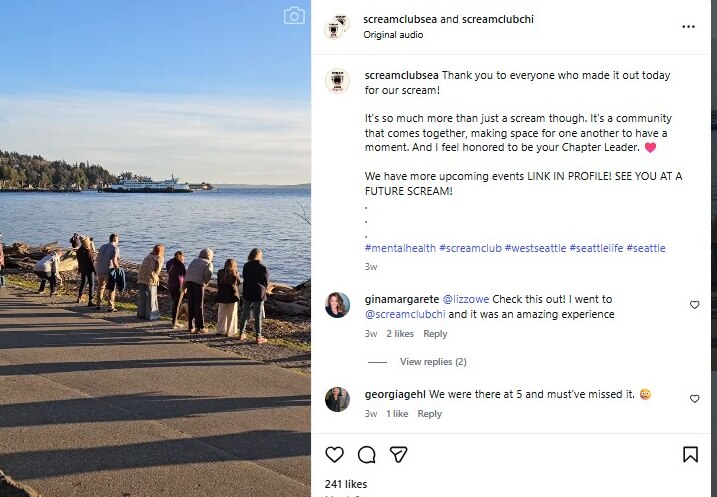Like georgiagehl's comment
The width and height of the screenshot is (717, 497).
(695, 399)
